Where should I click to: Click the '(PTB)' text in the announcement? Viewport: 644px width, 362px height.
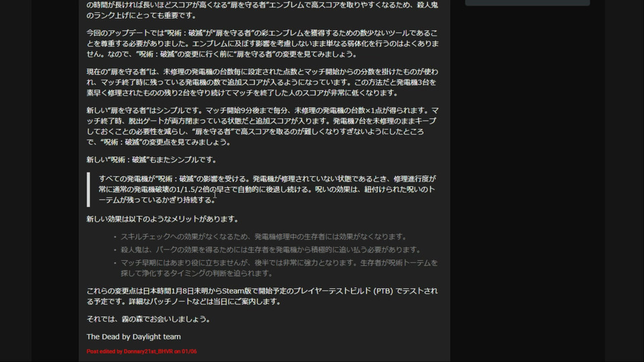[383, 291]
